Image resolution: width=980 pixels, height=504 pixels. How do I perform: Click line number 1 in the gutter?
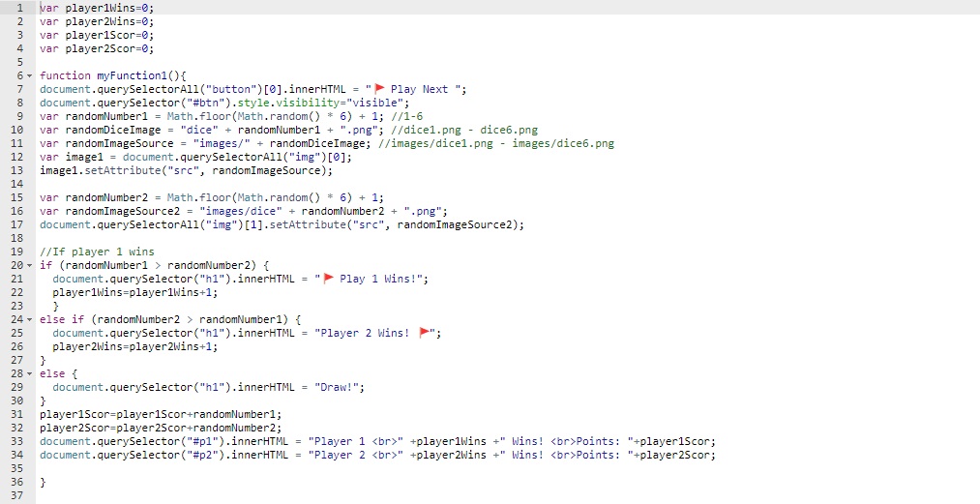tap(20, 8)
